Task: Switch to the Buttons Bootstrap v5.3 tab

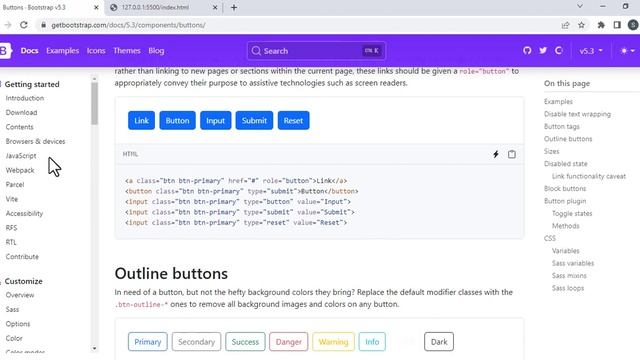Action: (51, 7)
